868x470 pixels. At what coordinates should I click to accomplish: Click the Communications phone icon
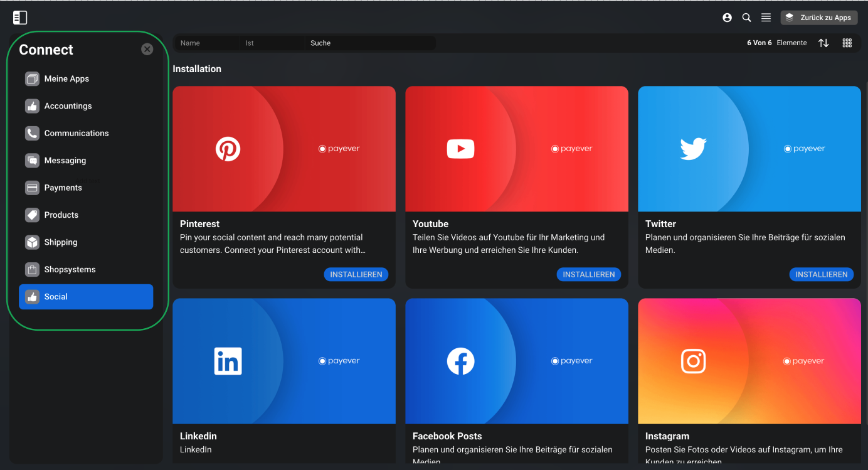point(32,133)
